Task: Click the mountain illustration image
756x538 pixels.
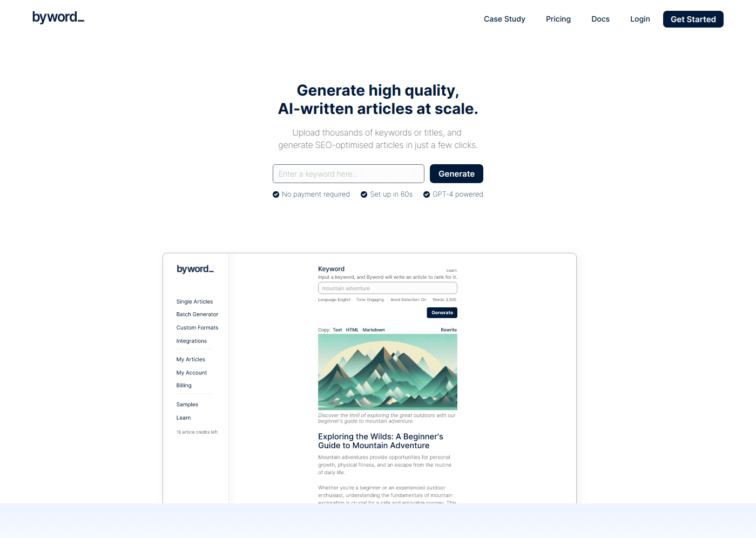Action: 388,372
